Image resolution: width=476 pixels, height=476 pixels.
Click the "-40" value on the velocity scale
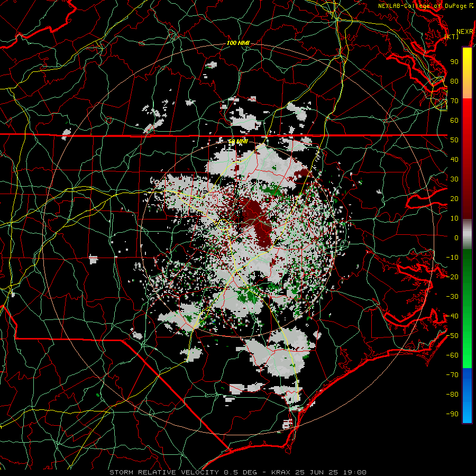pos(452,316)
